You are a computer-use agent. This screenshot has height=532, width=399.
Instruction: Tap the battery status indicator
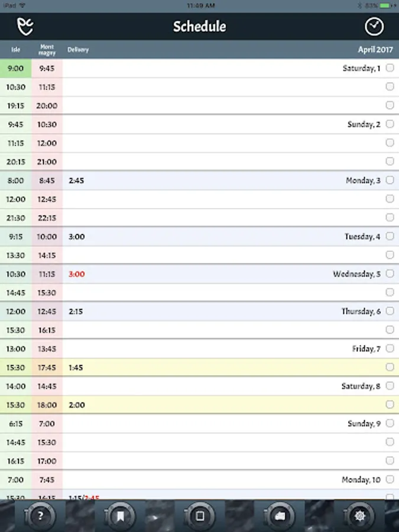385,5
